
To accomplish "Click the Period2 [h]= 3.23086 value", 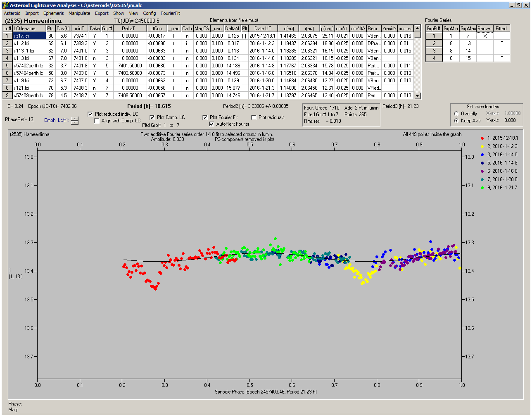I will pyautogui.click(x=256, y=106).
